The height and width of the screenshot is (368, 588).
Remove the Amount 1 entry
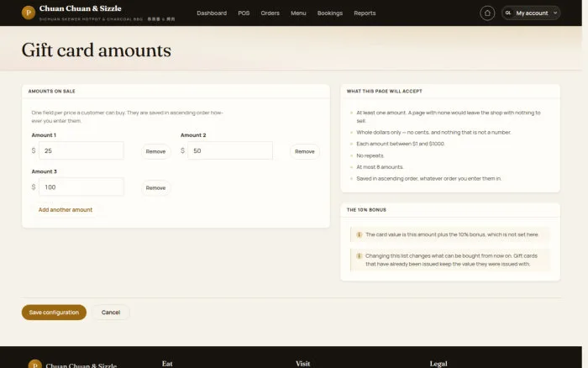pos(155,151)
